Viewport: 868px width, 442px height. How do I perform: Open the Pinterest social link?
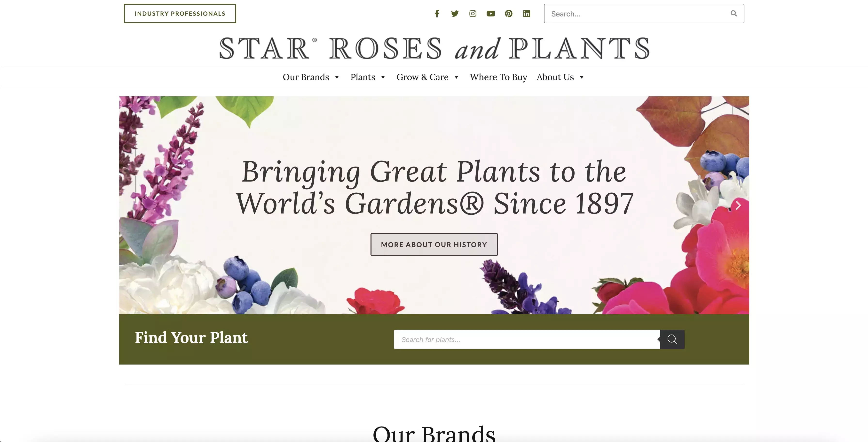tap(508, 14)
